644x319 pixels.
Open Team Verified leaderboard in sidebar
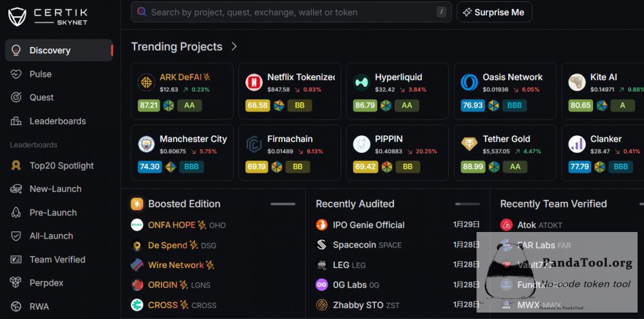(57, 260)
